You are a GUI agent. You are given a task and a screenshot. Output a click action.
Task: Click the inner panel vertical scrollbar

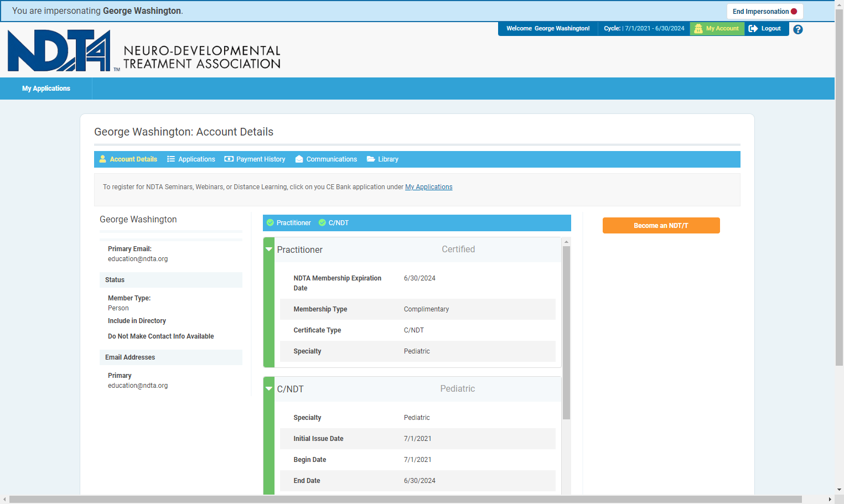pos(566,332)
